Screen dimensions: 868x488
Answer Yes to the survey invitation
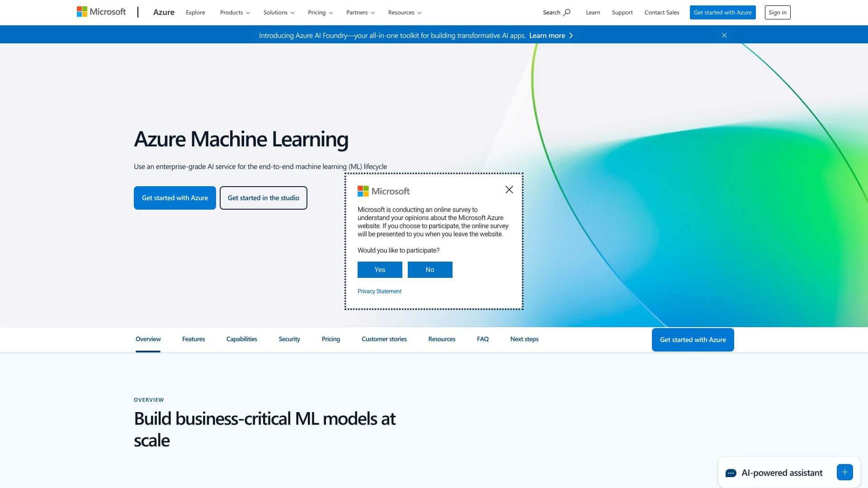click(x=379, y=269)
